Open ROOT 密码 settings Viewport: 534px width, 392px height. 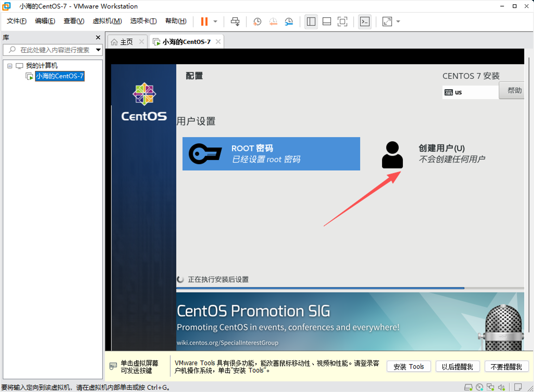point(271,154)
